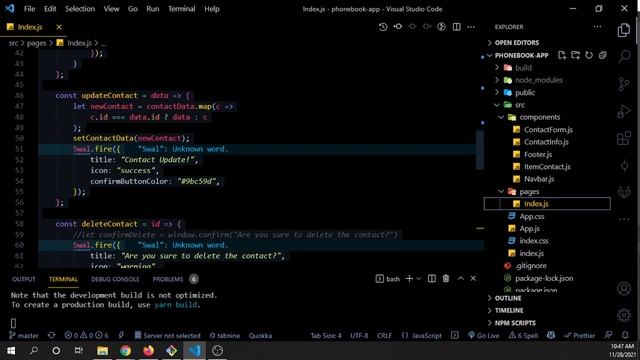This screenshot has width=640, height=360.
Task: Collapse src folder
Action: click(x=520, y=105)
